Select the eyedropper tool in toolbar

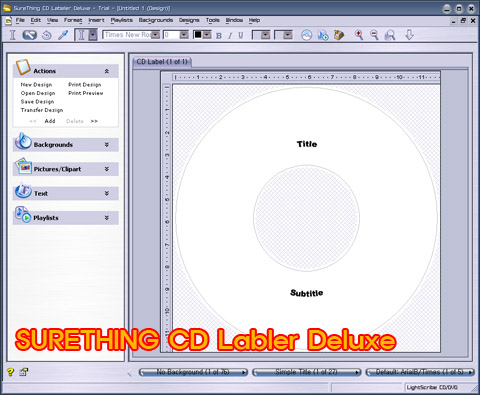click(x=63, y=35)
